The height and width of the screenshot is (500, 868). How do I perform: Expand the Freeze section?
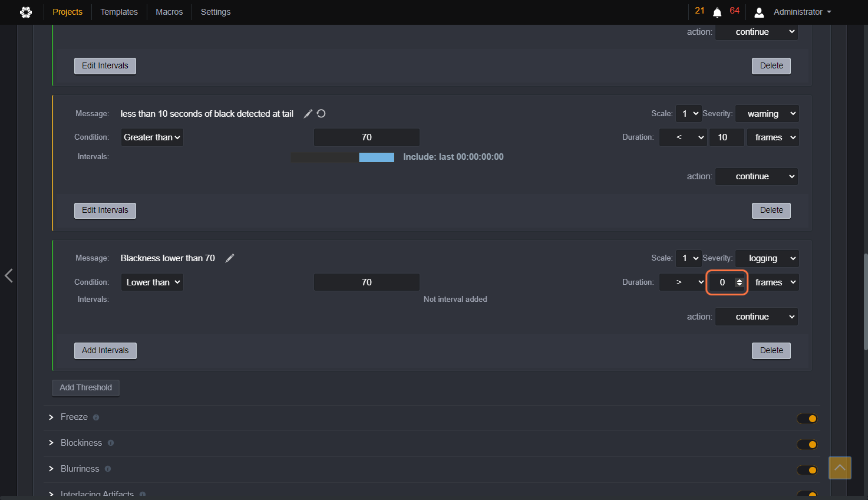[x=51, y=417]
